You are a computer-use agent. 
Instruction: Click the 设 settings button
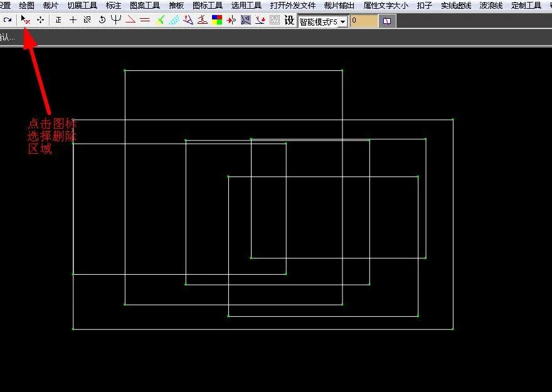(x=289, y=21)
